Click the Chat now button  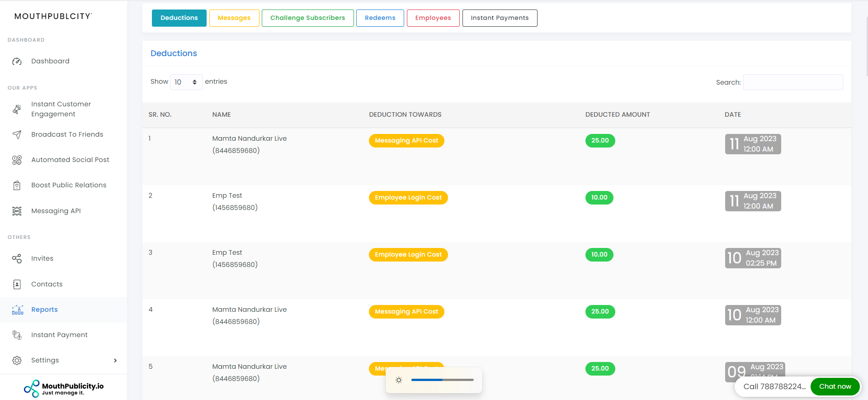(835, 386)
